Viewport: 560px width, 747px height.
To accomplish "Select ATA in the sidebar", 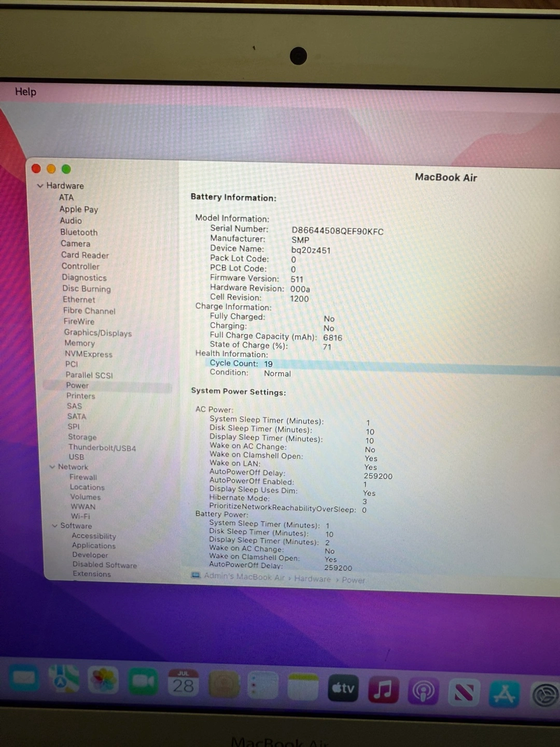I will pos(66,198).
